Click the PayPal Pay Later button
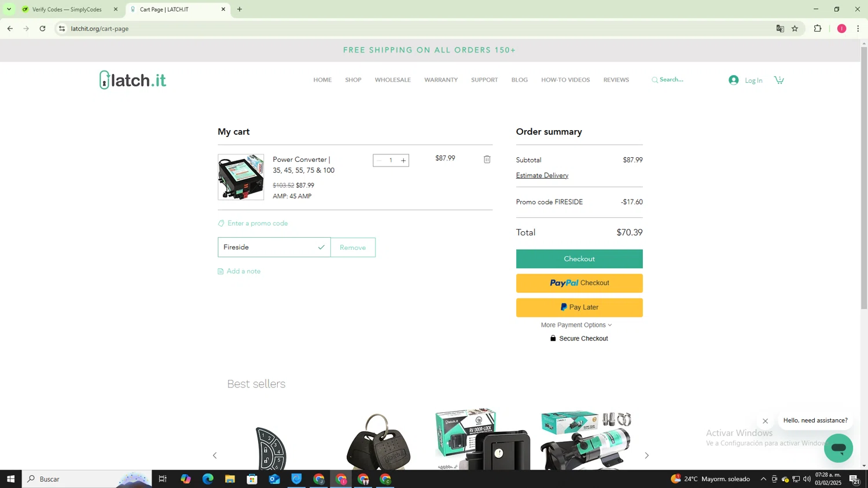The width and height of the screenshot is (868, 488). [x=579, y=308]
